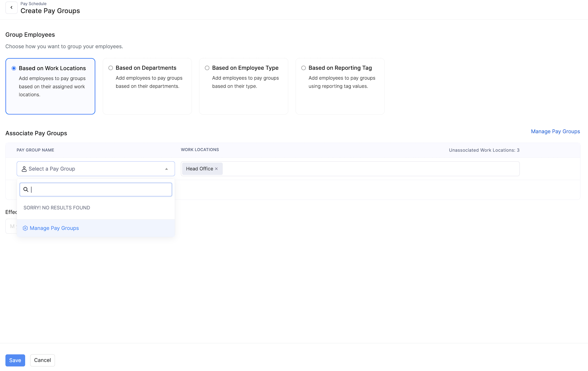
Task: Select Manage Pay Groups inside the dropdown menu
Action: coord(54,228)
